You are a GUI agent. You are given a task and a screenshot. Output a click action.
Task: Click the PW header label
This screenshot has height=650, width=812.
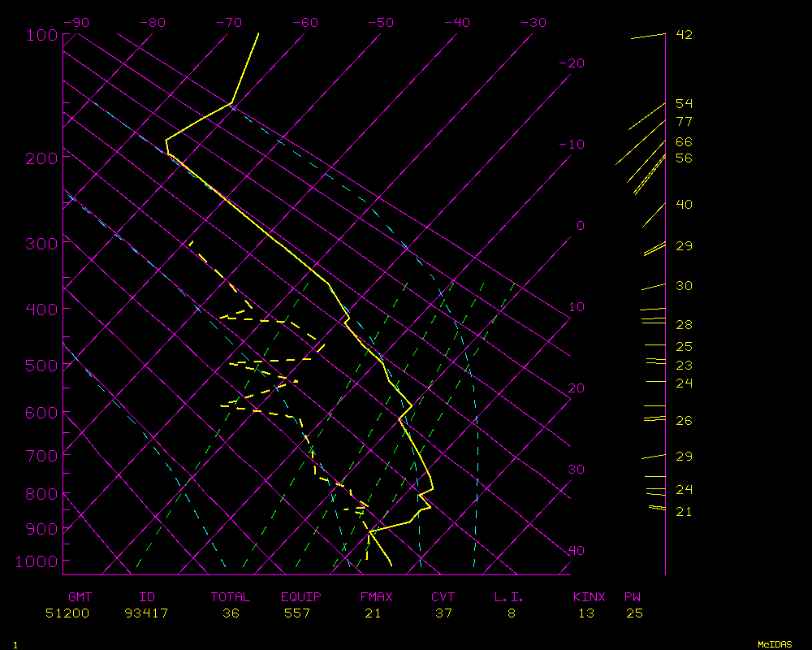633,597
